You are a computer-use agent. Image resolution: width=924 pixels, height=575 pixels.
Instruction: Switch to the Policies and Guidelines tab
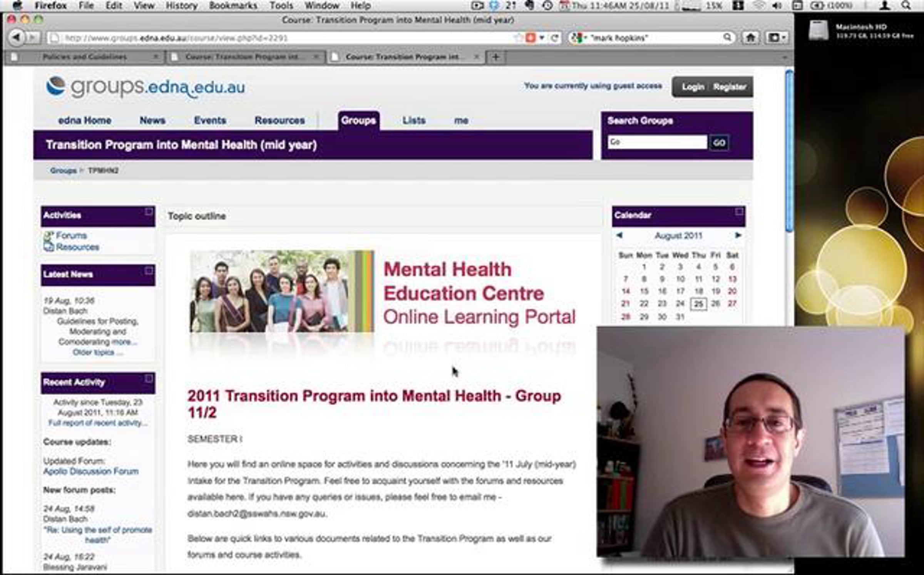coord(85,57)
